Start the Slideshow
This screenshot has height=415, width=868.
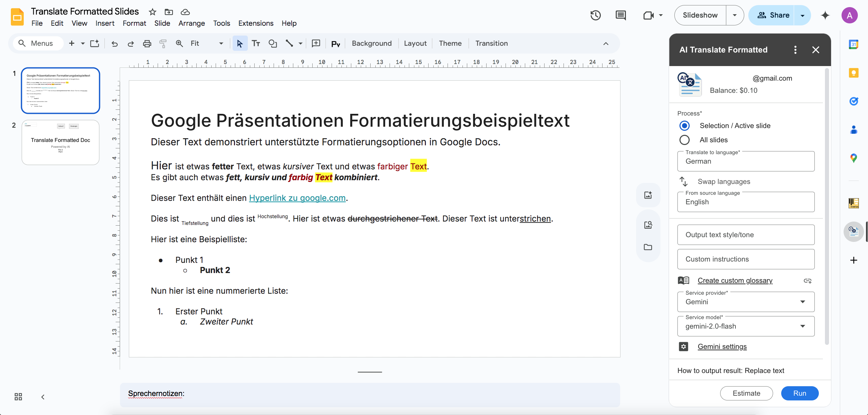pos(700,15)
